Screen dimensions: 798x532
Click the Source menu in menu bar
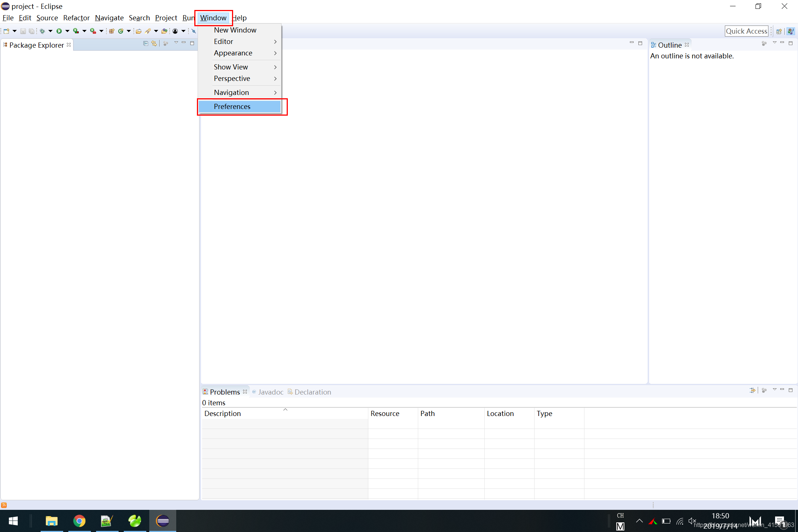click(x=48, y=17)
